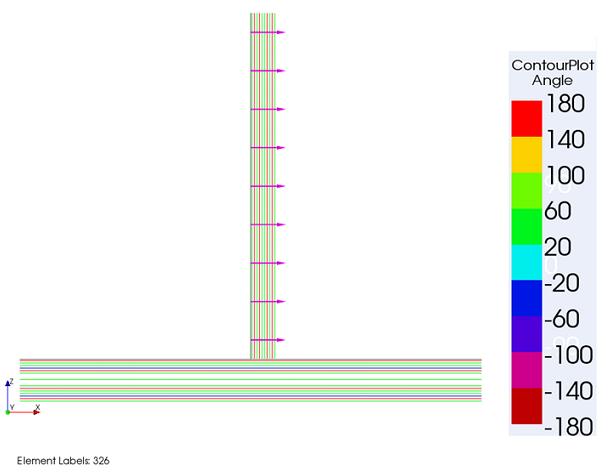Choose the purple -60 to -100 legend band
Screen dimensions: 601x471
click(x=527, y=334)
